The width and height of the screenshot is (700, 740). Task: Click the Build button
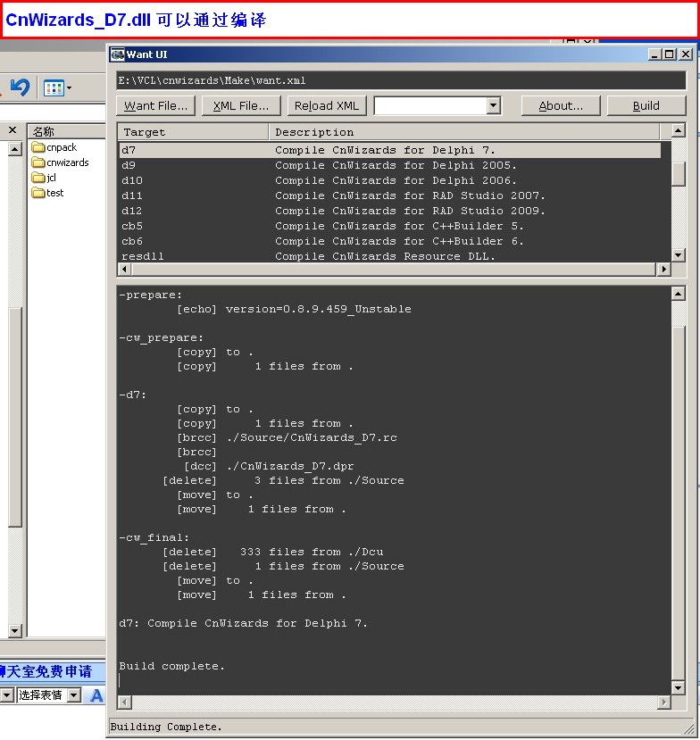coord(646,105)
